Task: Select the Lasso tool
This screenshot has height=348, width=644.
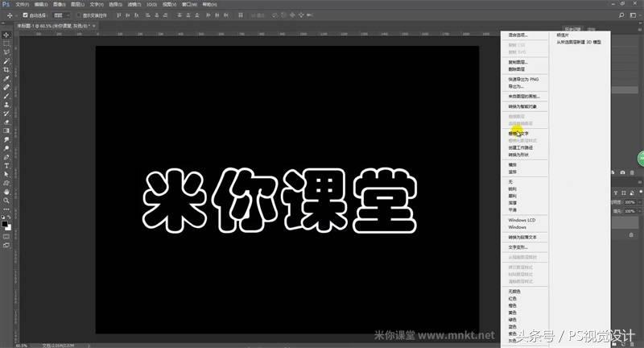Action: coord(6,52)
